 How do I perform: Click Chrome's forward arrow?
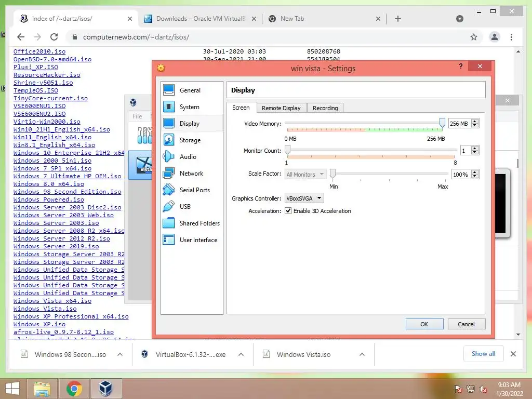coord(37,37)
